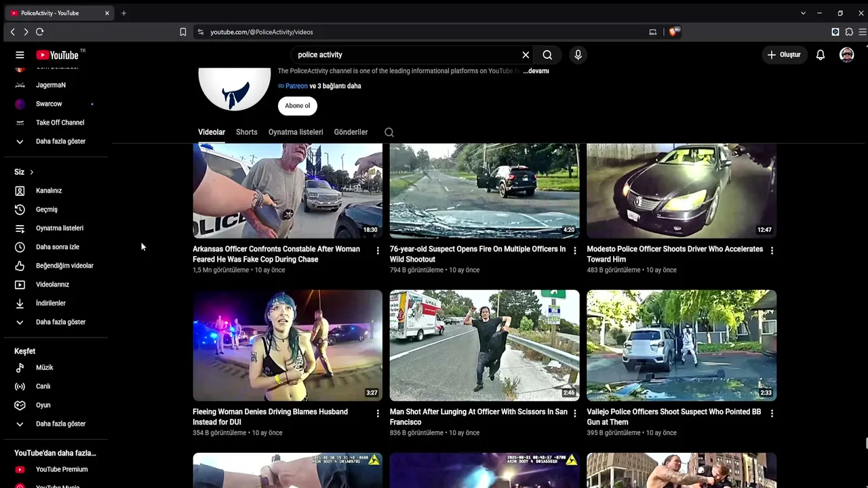Clear the search box text
This screenshot has width=868, height=488.
[526, 55]
